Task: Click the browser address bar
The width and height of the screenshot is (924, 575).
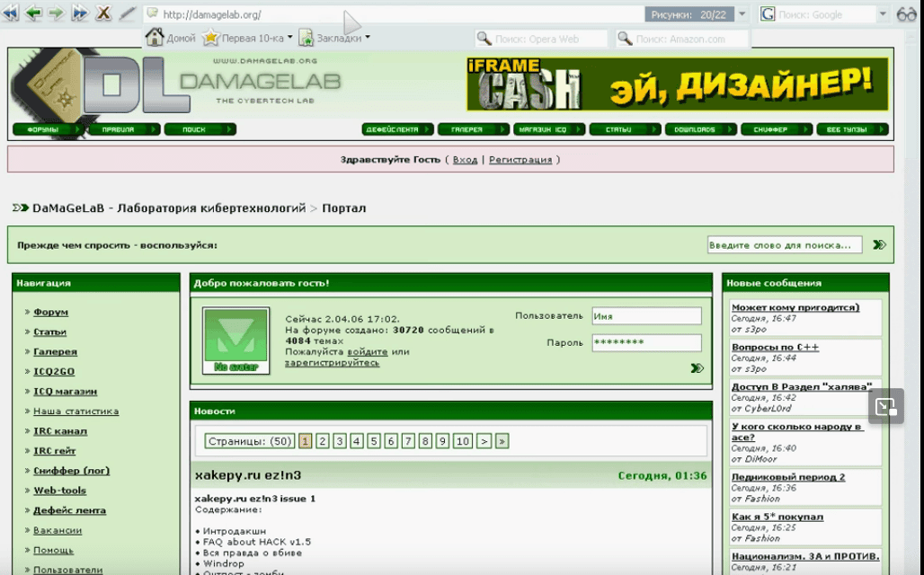Action: pyautogui.click(x=392, y=14)
